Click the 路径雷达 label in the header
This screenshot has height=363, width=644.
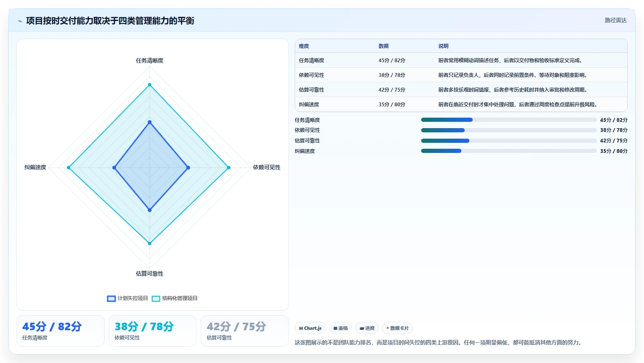(615, 20)
